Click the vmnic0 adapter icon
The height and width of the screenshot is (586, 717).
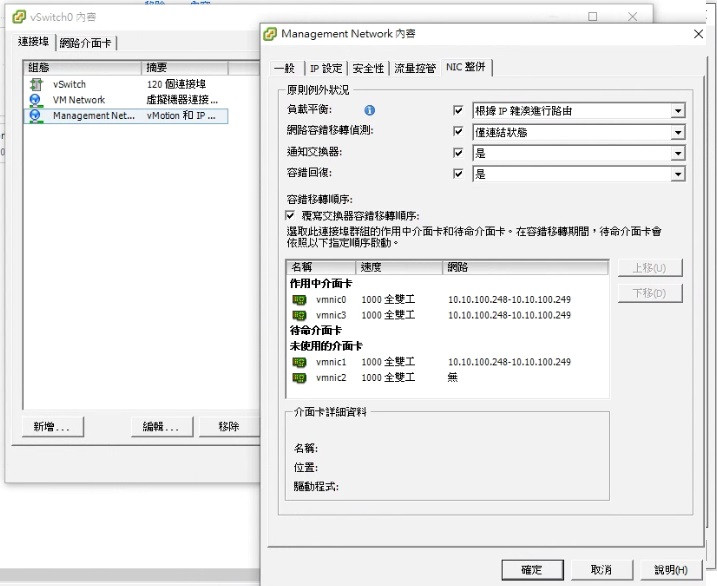point(299,300)
